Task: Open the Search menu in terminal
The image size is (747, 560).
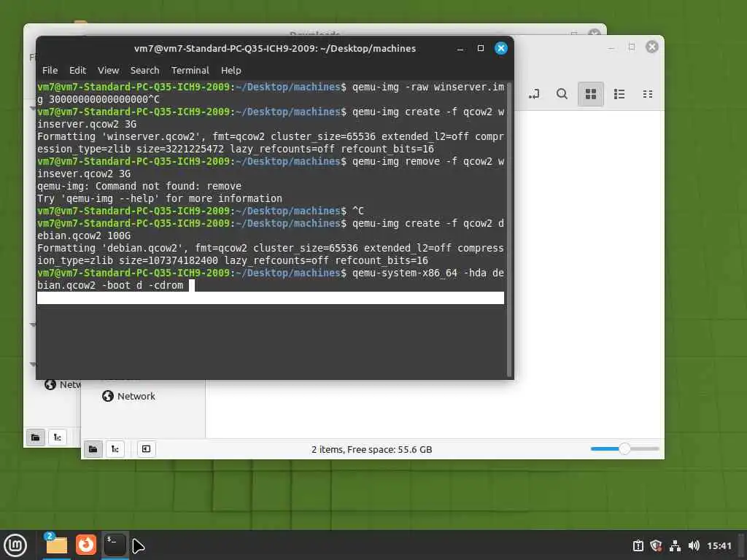Action: (x=145, y=71)
